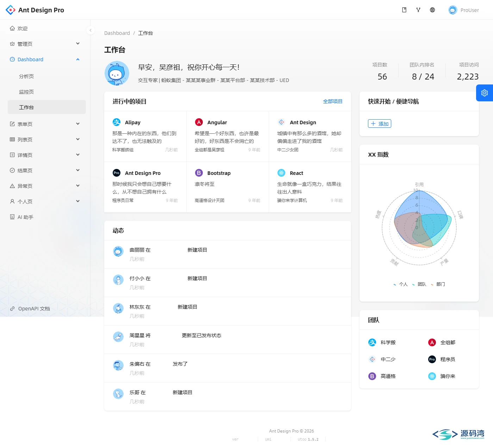Click the 周星星 avatar in activity list
This screenshot has width=493, height=448.
[x=118, y=337]
